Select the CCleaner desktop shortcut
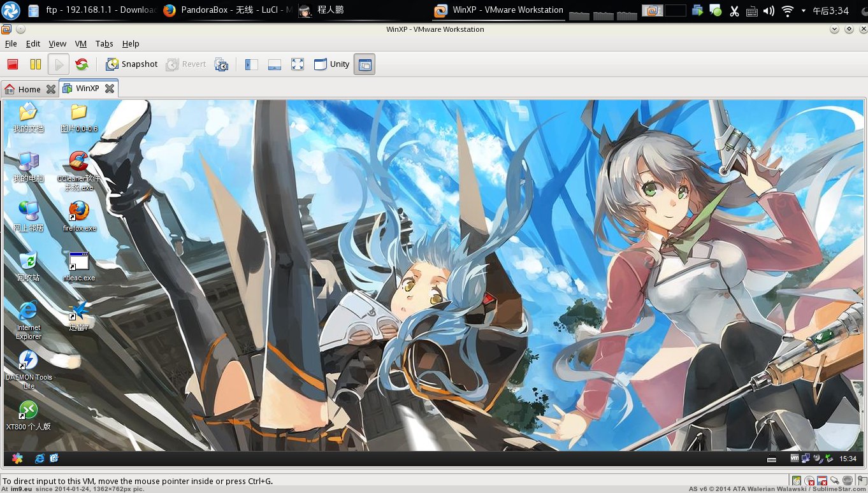The image size is (868, 493). [79, 171]
